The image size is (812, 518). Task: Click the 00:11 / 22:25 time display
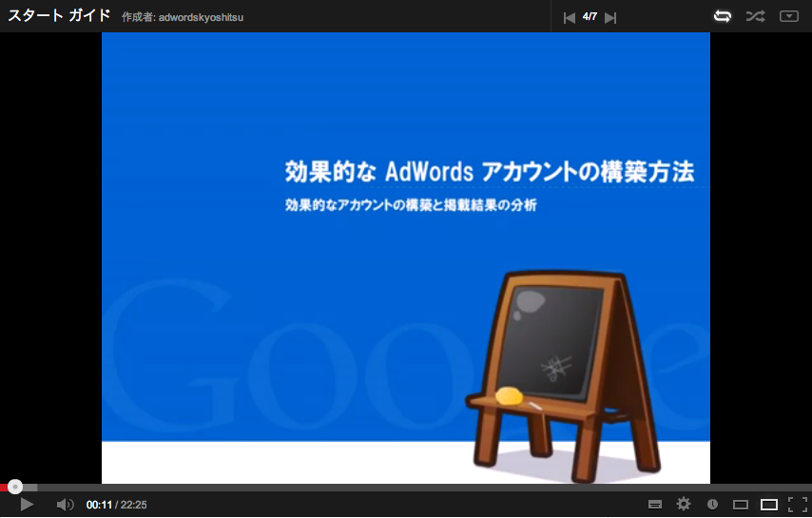click(x=117, y=505)
